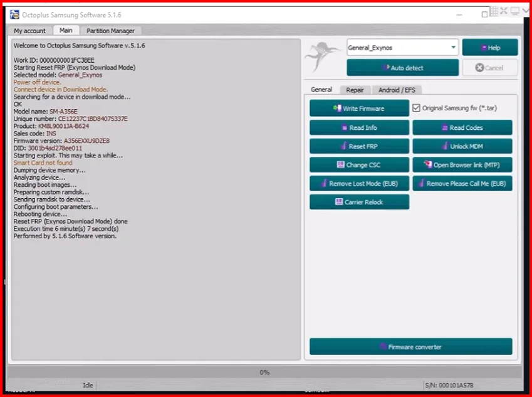The width and height of the screenshot is (532, 397).
Task: Click the Write Firmware button
Action: [x=359, y=109]
